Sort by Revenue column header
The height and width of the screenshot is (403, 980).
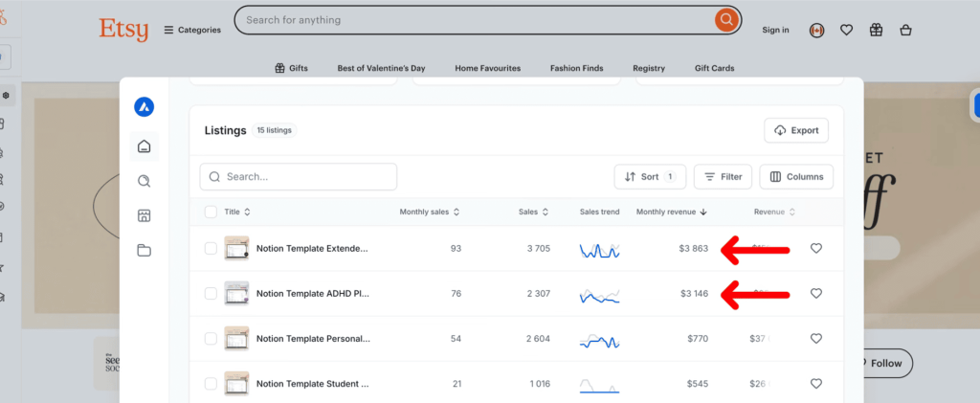(x=774, y=212)
